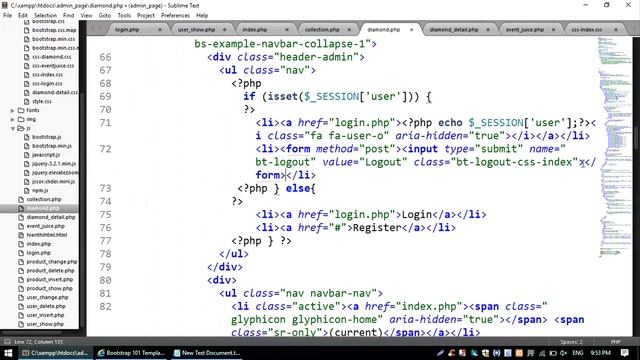Click the open js folder icon
This screenshot has height=360, width=640.
(x=21, y=128)
